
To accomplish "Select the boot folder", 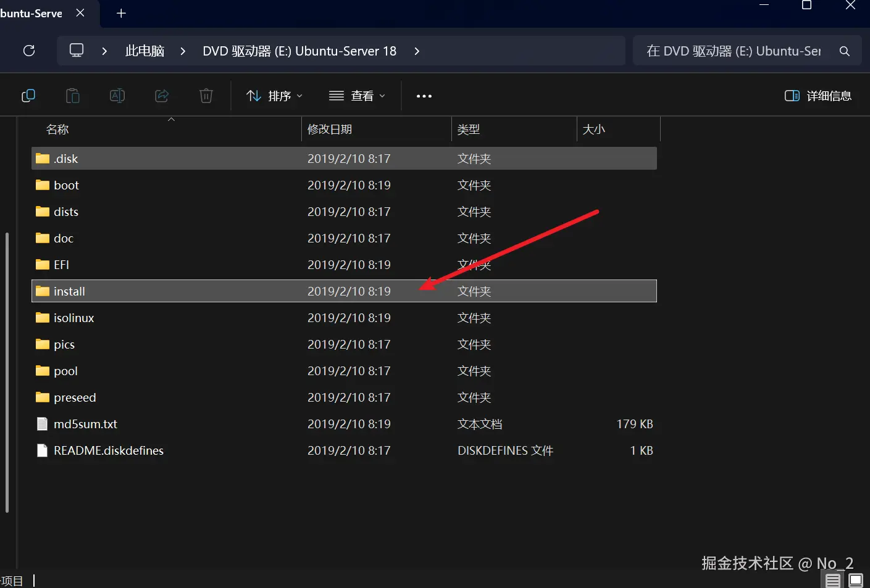I will point(344,185).
